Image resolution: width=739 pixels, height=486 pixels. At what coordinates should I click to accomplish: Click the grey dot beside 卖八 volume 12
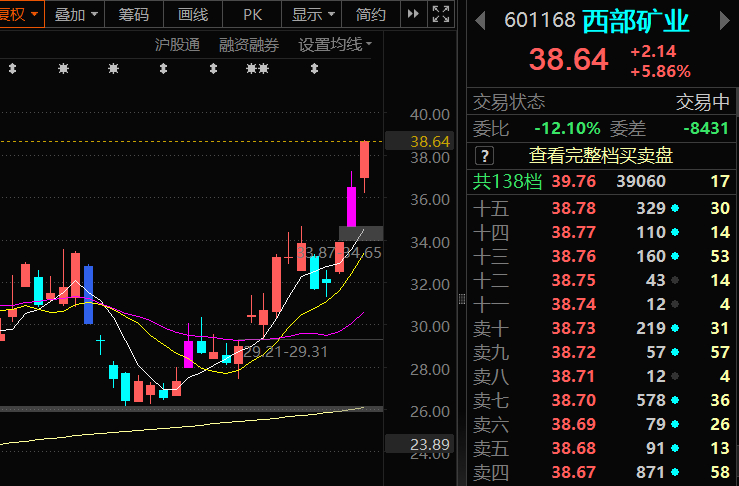point(675,376)
